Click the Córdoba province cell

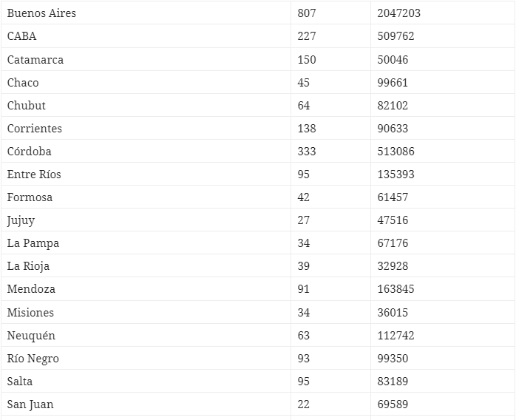(30, 151)
